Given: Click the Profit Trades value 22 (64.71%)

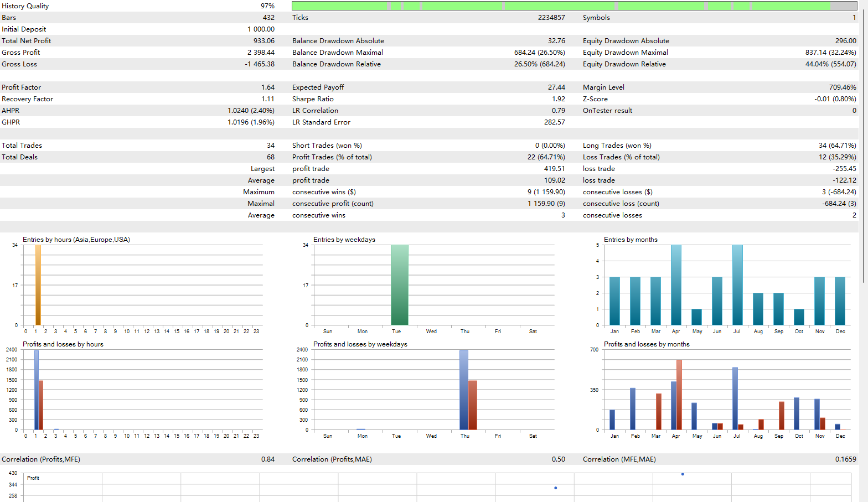Looking at the screenshot, I should (x=546, y=157).
